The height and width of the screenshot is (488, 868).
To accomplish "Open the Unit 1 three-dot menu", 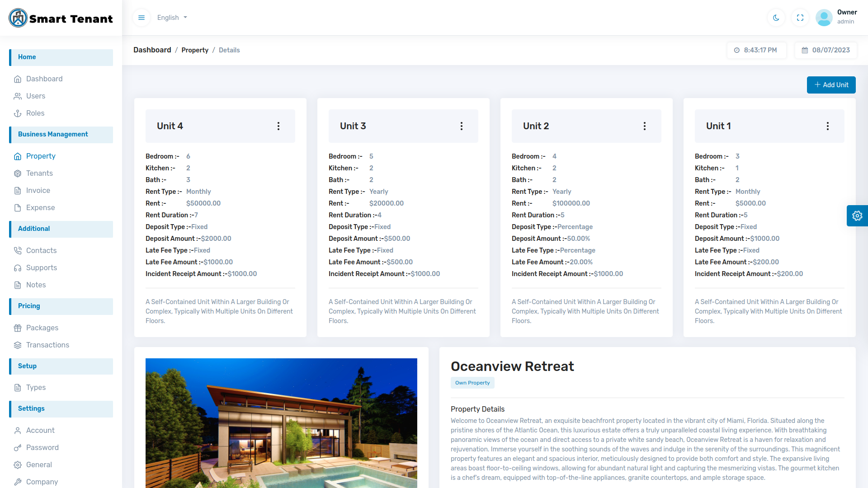I will click(x=827, y=127).
